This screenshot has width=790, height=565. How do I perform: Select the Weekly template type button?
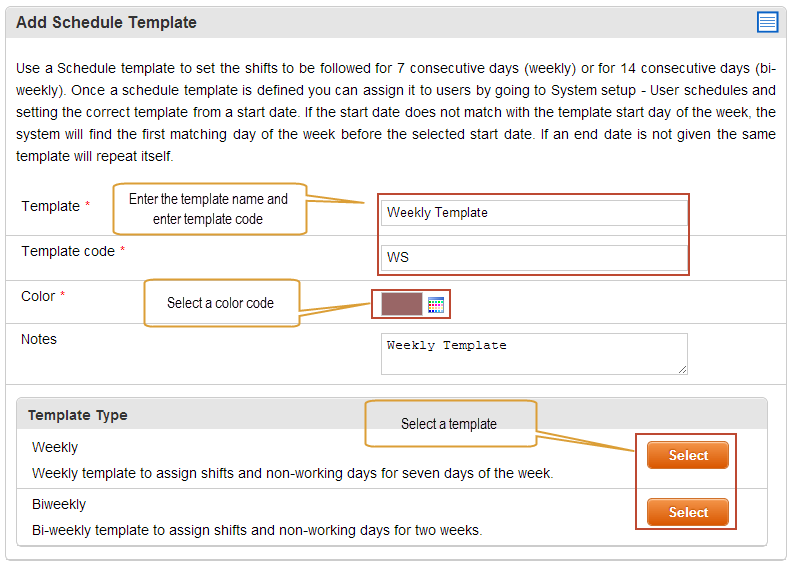(688, 455)
